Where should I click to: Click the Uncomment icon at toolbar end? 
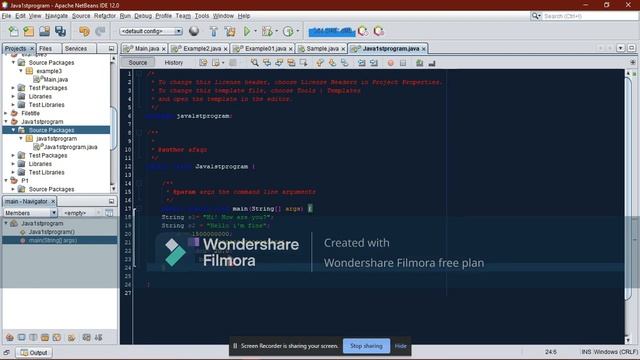pyautogui.click(x=432, y=62)
